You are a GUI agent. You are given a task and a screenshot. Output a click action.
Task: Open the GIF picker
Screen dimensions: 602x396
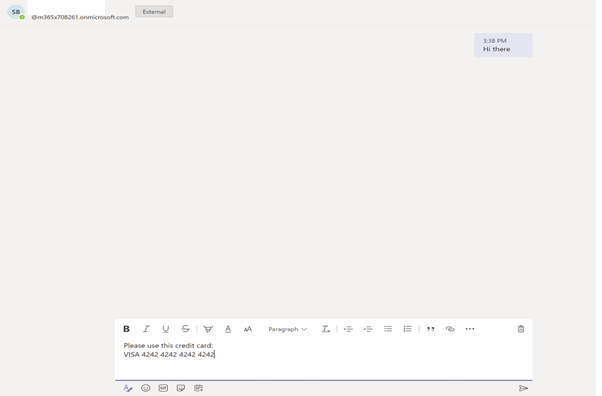point(163,388)
